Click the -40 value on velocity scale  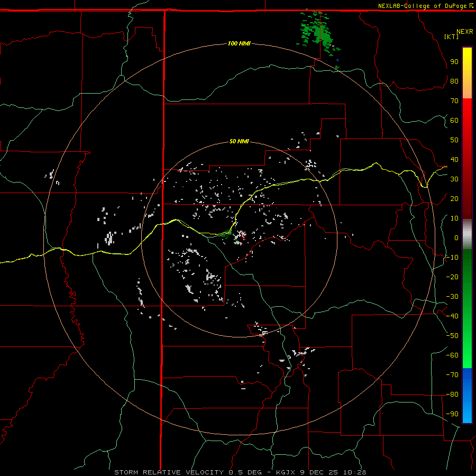pyautogui.click(x=452, y=316)
